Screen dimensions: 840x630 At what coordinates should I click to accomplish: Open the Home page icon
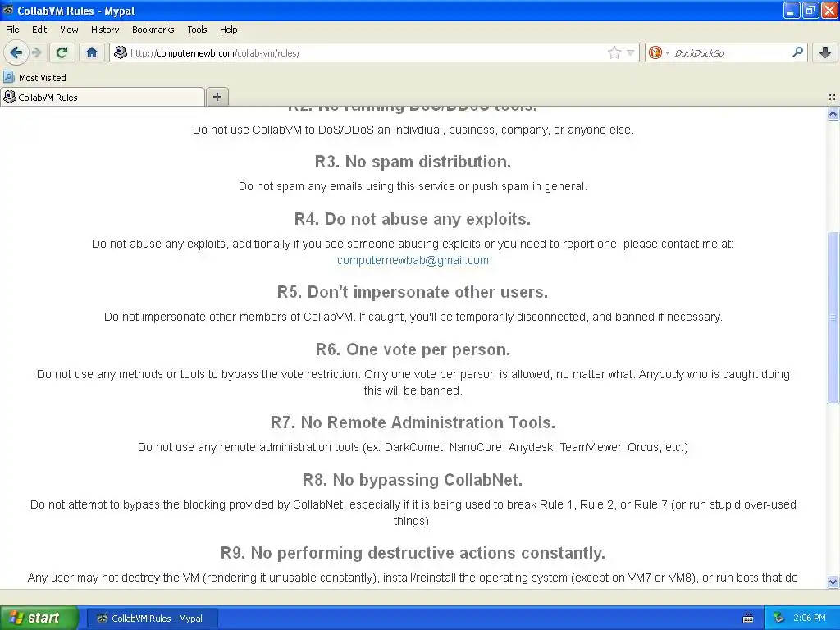pos(92,52)
